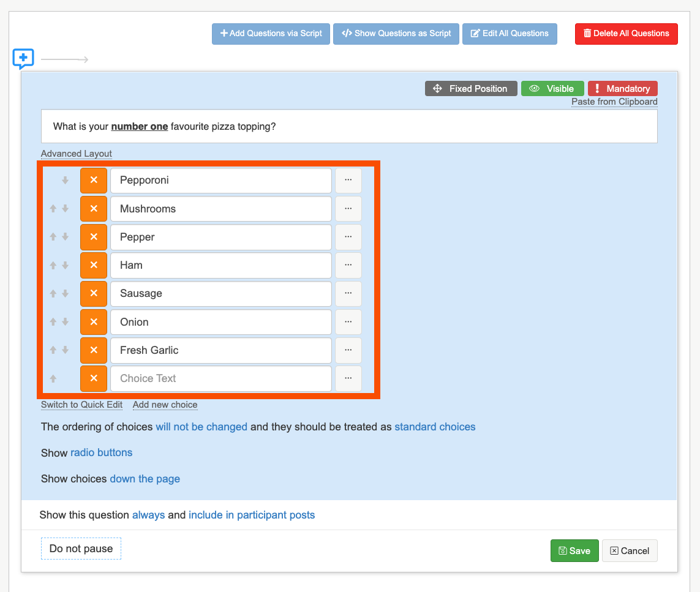This screenshot has width=700, height=592.
Task: Move the Sausage choice down
Action: coord(65,294)
